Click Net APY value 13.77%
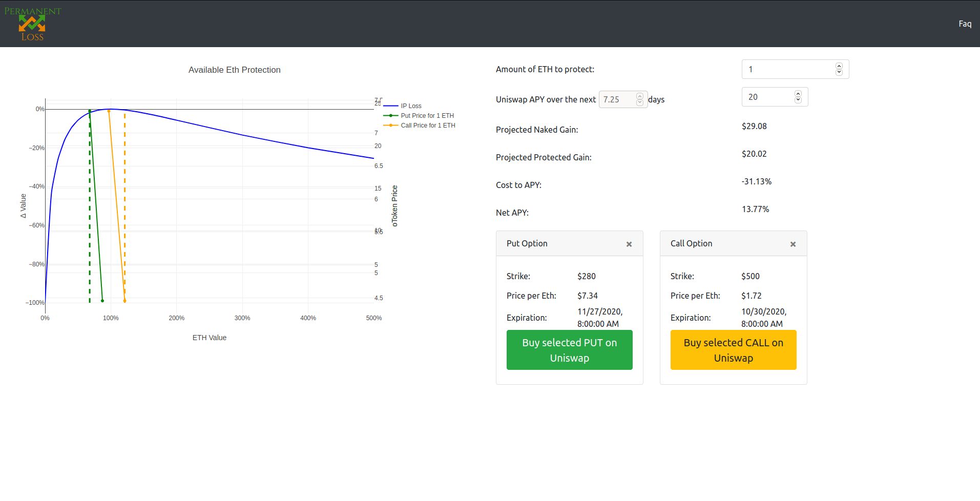 (756, 209)
